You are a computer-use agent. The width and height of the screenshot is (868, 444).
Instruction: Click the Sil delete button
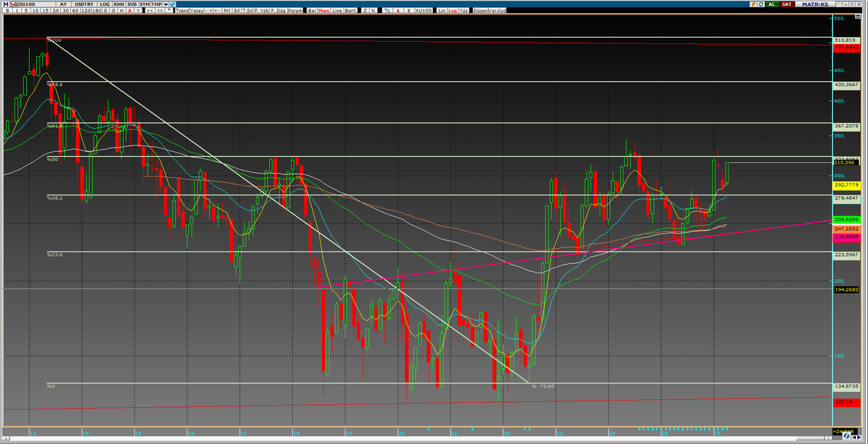[x=236, y=11]
